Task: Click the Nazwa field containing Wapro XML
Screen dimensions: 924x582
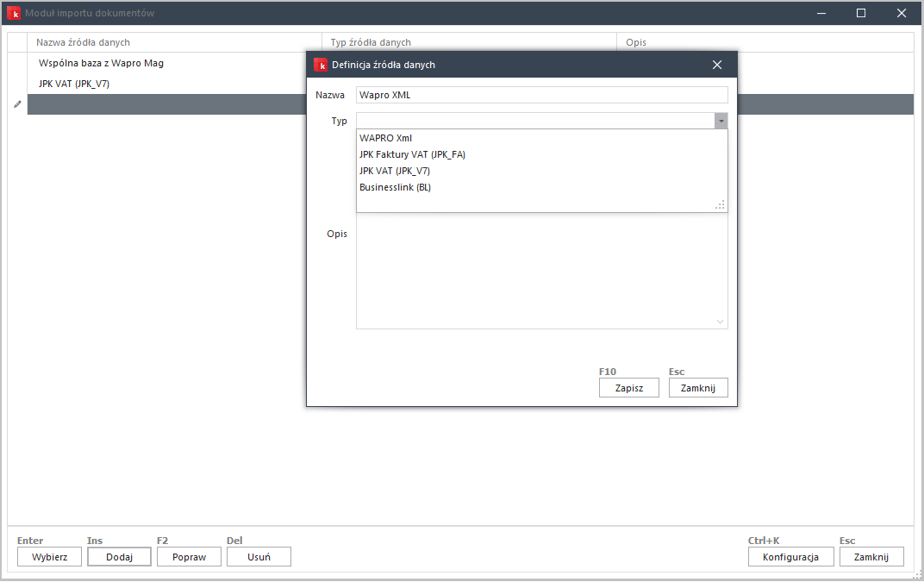Action: pyautogui.click(x=541, y=95)
